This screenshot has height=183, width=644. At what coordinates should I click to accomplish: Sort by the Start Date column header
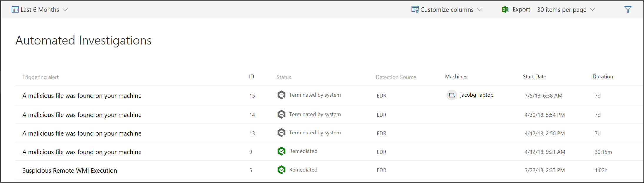point(534,77)
